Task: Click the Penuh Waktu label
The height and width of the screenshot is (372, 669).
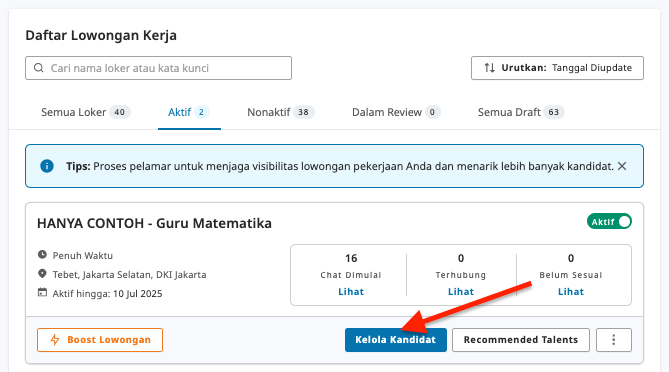Action: coord(83,256)
